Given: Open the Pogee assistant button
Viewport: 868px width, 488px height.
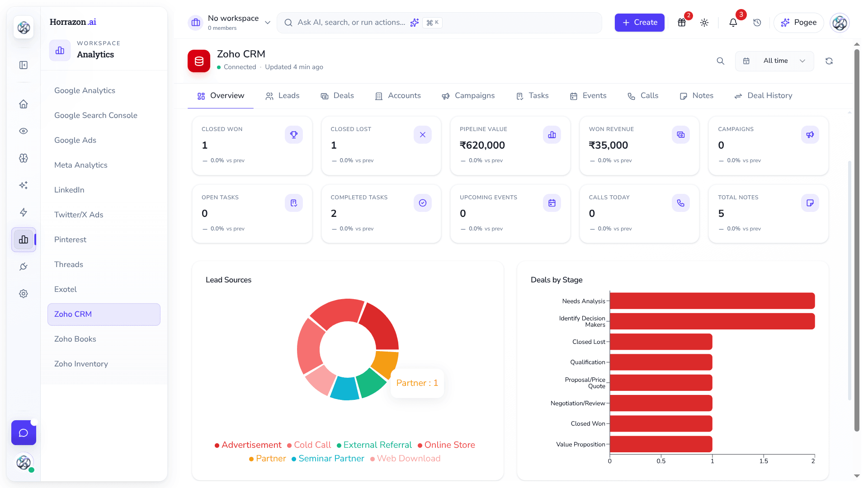Looking at the screenshot, I should tap(799, 23).
